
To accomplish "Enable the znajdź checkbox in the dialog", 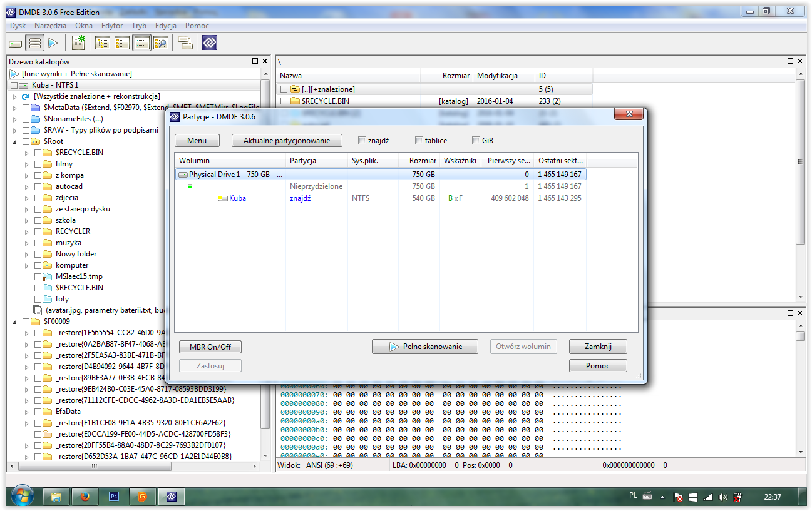I will click(x=362, y=141).
